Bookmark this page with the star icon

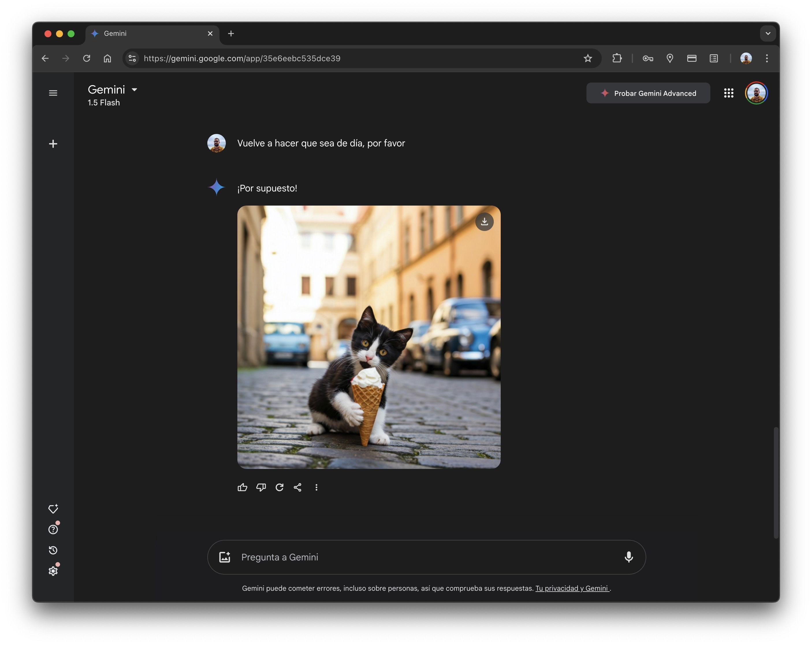pos(588,58)
